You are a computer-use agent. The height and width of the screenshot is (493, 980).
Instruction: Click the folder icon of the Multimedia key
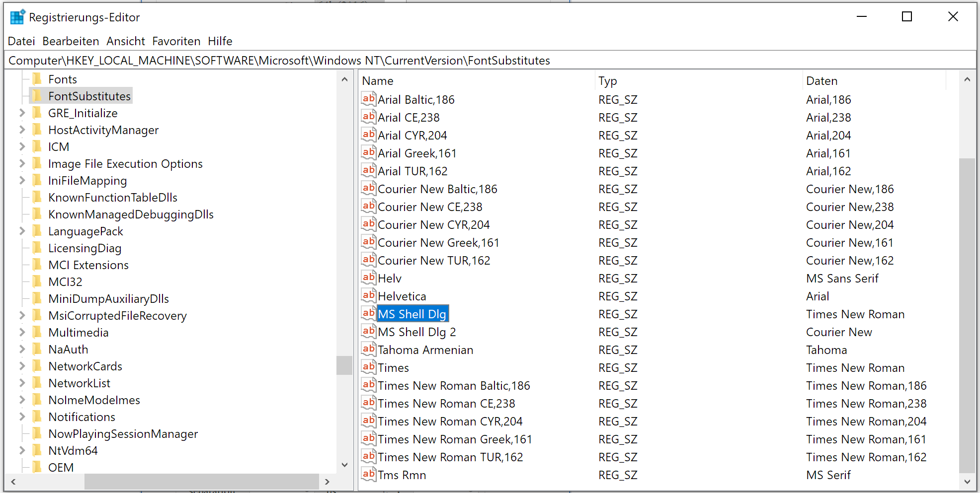click(x=37, y=332)
